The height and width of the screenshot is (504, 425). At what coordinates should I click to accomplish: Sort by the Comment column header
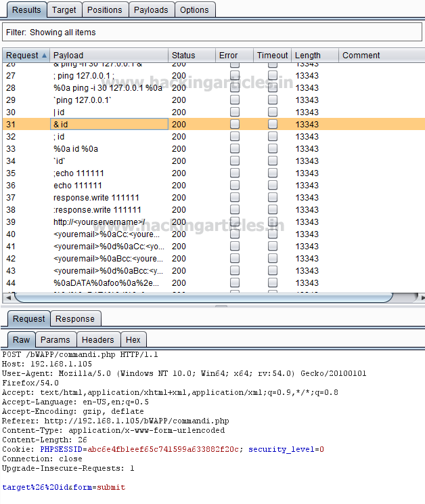coord(382,56)
